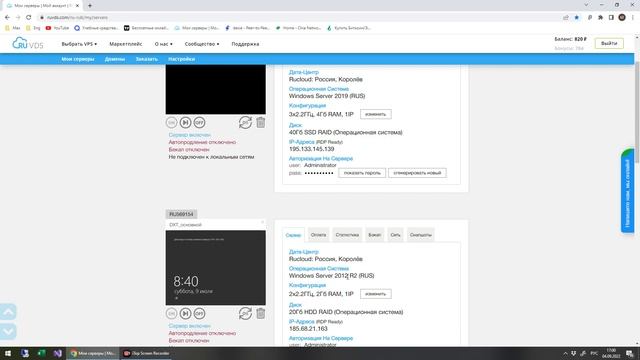640x360 pixels.
Task: Switch to the Бэкап tab of RU569154
Action: (x=375, y=235)
